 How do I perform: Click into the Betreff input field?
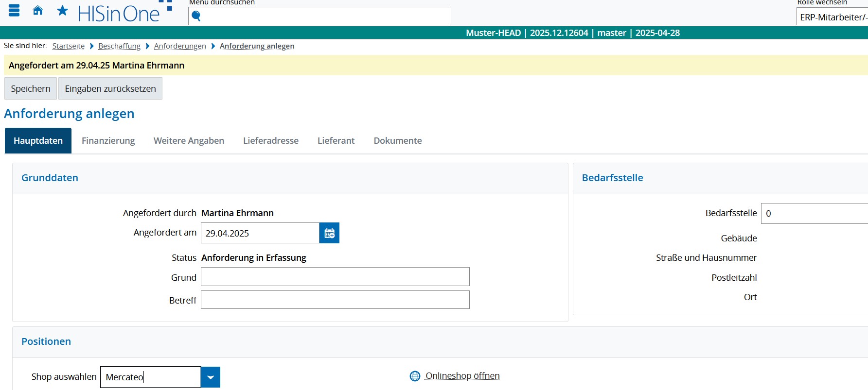[335, 300]
